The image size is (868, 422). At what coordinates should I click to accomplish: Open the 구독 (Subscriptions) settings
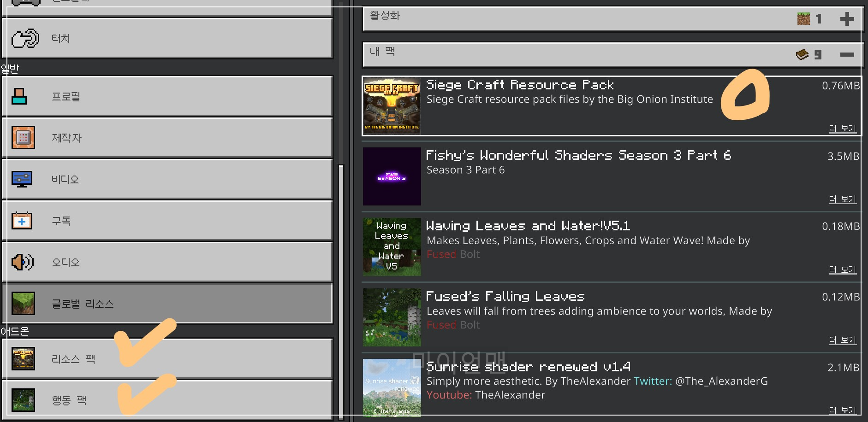[x=167, y=221]
